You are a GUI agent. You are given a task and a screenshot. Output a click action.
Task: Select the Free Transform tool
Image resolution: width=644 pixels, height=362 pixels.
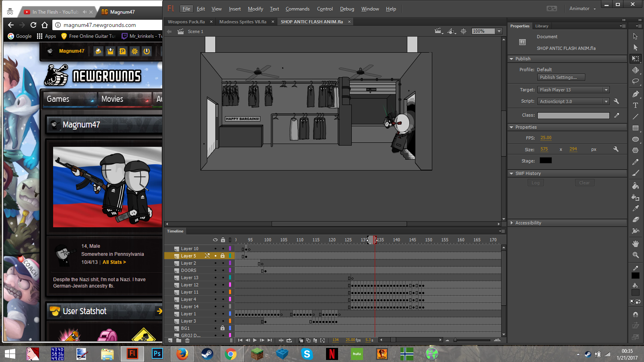click(x=636, y=59)
